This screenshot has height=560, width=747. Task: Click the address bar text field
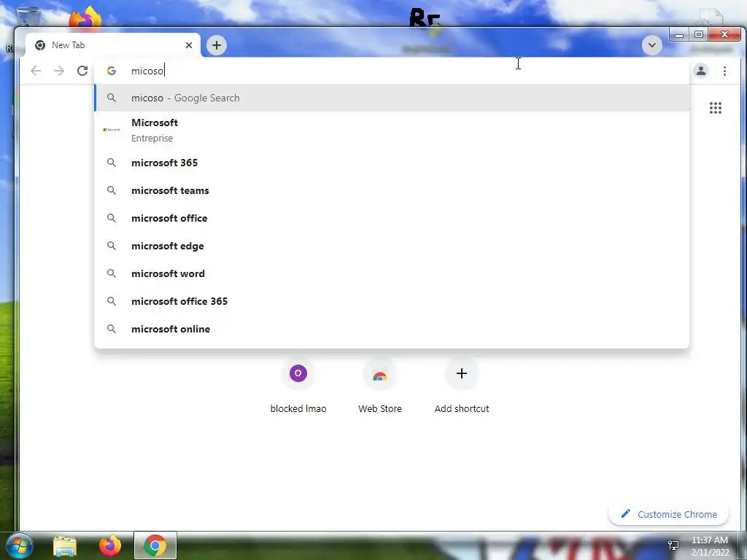(x=392, y=71)
